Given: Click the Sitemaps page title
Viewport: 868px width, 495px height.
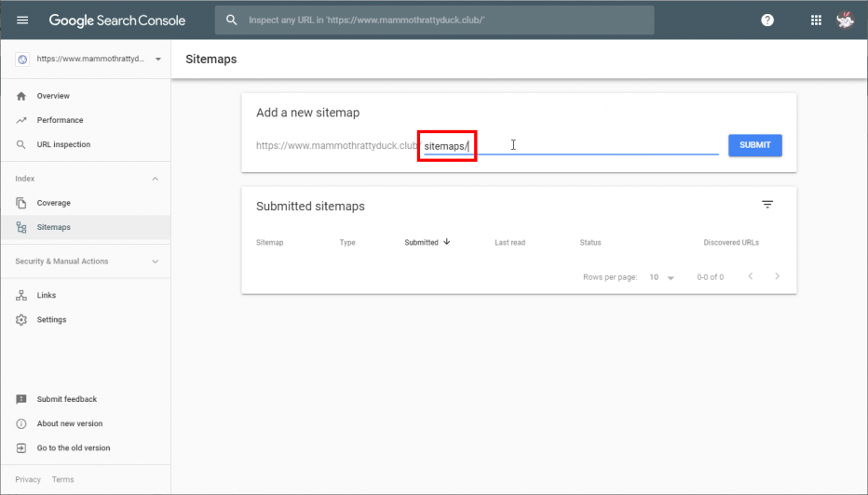Looking at the screenshot, I should click(x=210, y=60).
